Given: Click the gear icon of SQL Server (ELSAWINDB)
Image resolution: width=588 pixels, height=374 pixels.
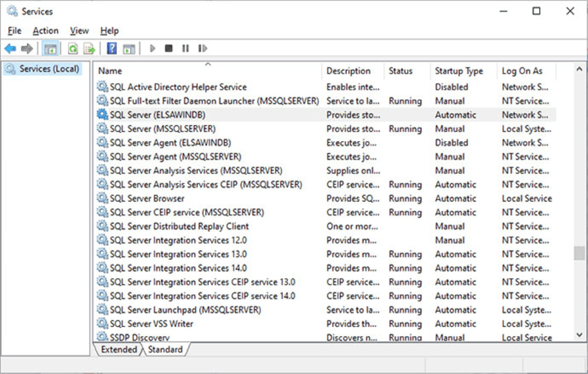Looking at the screenshot, I should [102, 114].
